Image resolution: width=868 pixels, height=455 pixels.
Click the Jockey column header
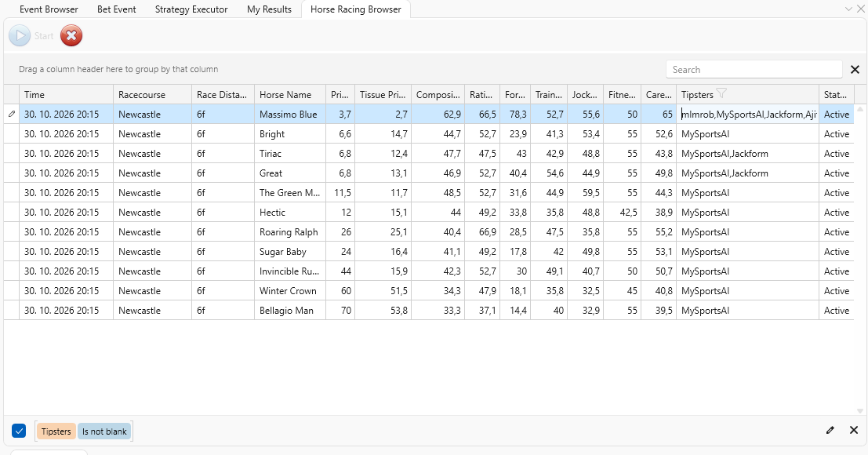[585, 95]
